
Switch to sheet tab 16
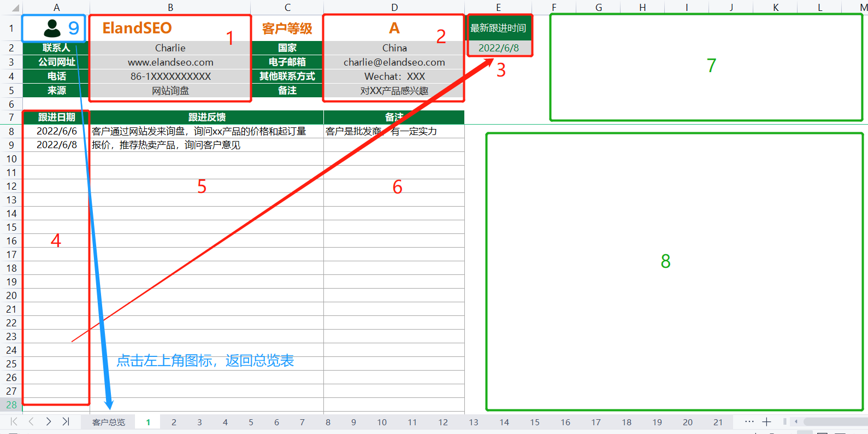pos(565,422)
